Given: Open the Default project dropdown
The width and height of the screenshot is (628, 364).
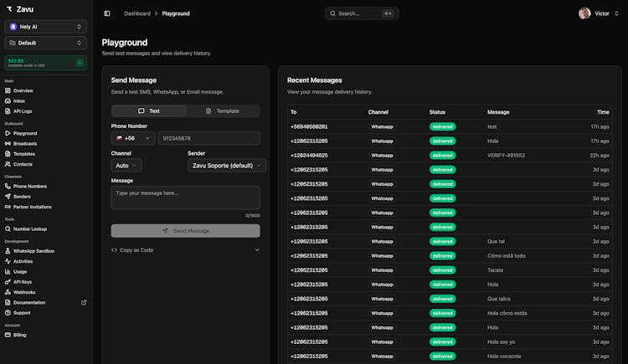Looking at the screenshot, I should [46, 43].
